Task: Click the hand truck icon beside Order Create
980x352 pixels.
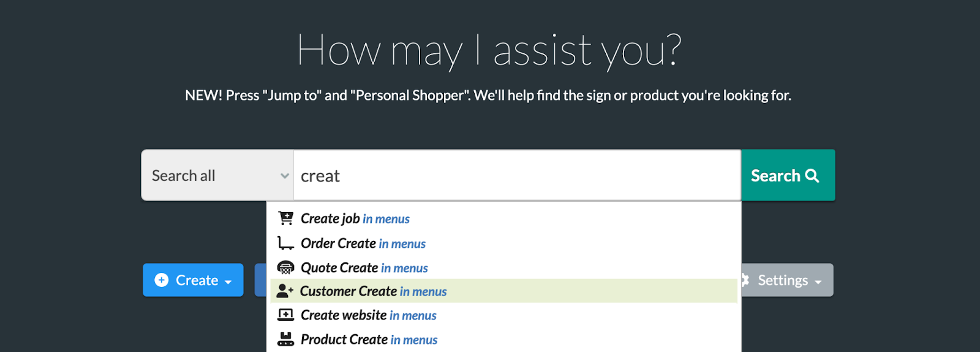Action: pos(285,243)
